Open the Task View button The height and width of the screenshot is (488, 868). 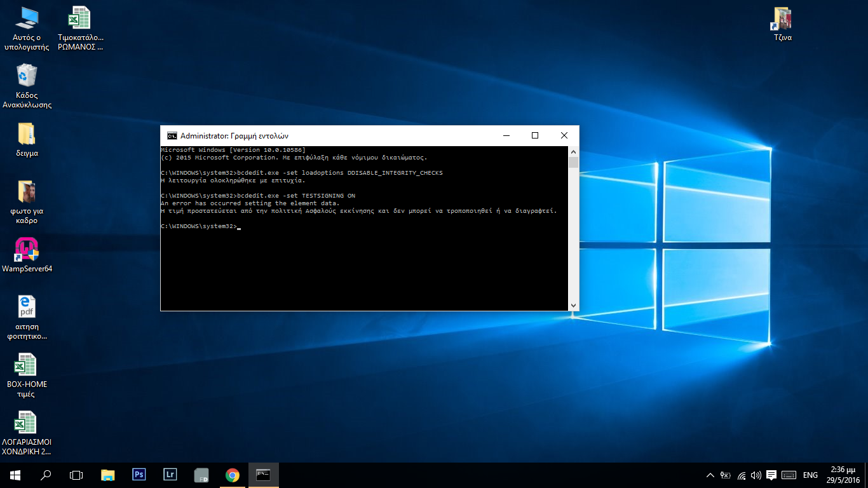pyautogui.click(x=76, y=475)
